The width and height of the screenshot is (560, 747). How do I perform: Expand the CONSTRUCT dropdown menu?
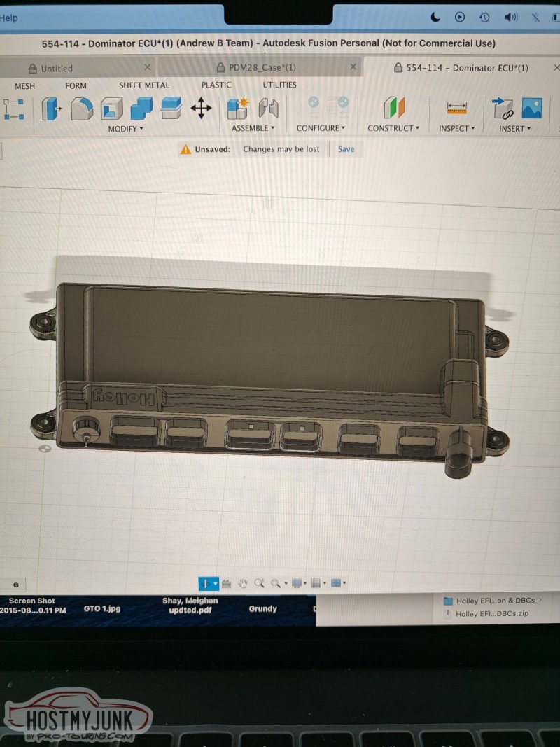393,128
